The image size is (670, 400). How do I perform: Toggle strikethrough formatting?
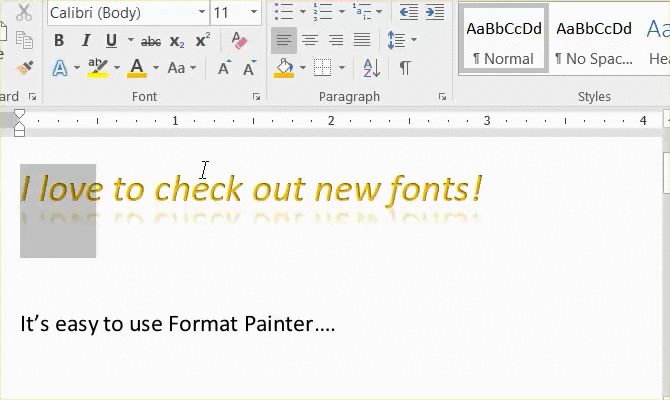151,41
